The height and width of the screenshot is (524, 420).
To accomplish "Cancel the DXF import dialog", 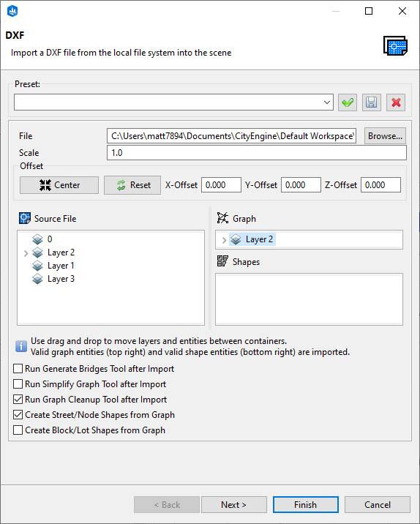I will (x=378, y=505).
